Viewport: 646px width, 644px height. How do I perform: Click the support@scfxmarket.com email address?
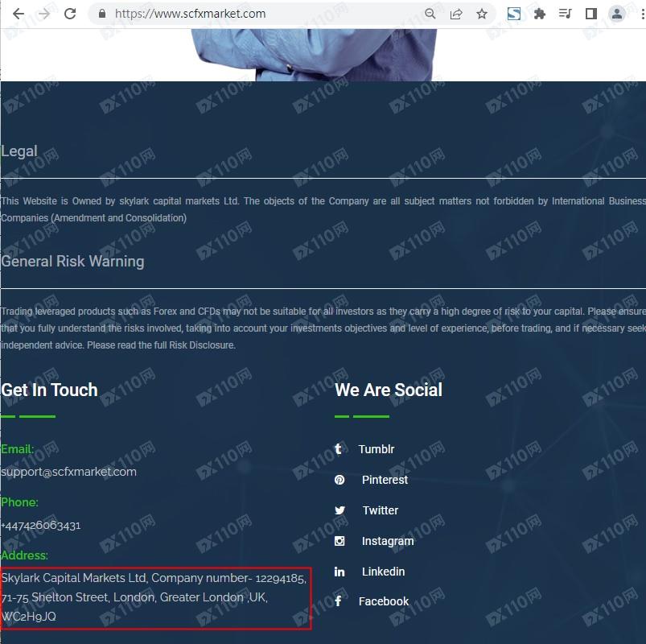pyautogui.click(x=69, y=472)
